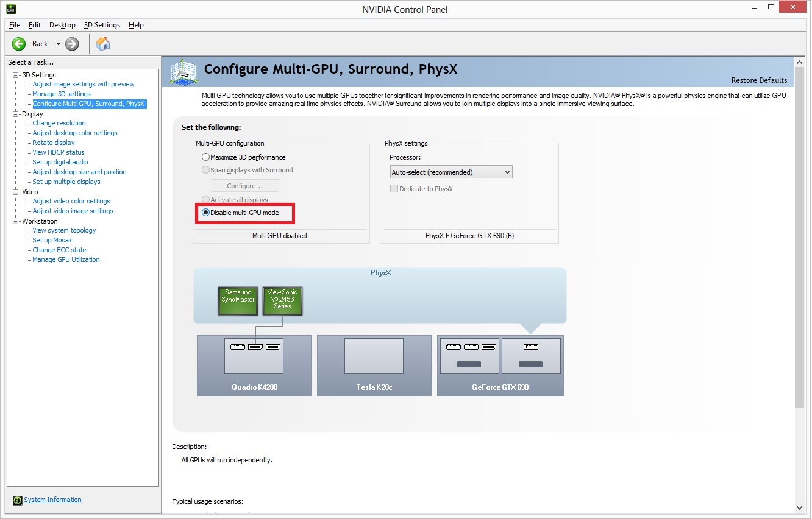Screen dimensions: 812x519
Task: Open Manage 3D settings task
Action: click(x=62, y=94)
